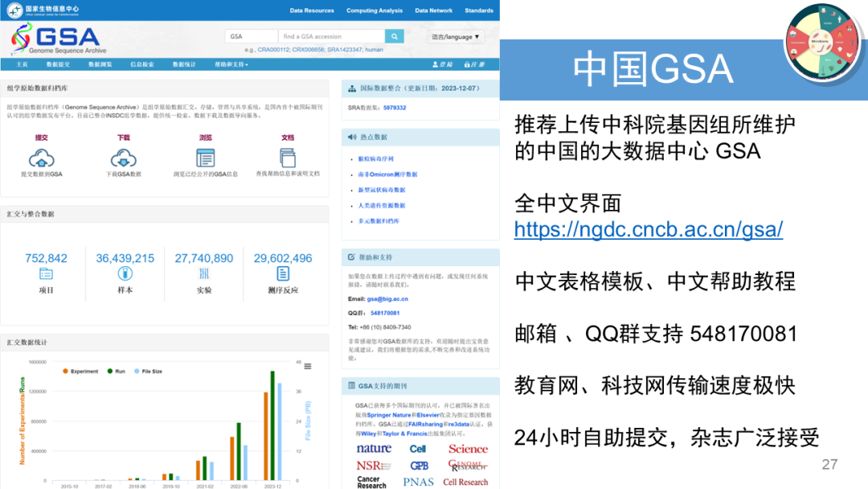The image size is (868, 489).
Task: Open the Data Network top menu
Action: pos(433,10)
